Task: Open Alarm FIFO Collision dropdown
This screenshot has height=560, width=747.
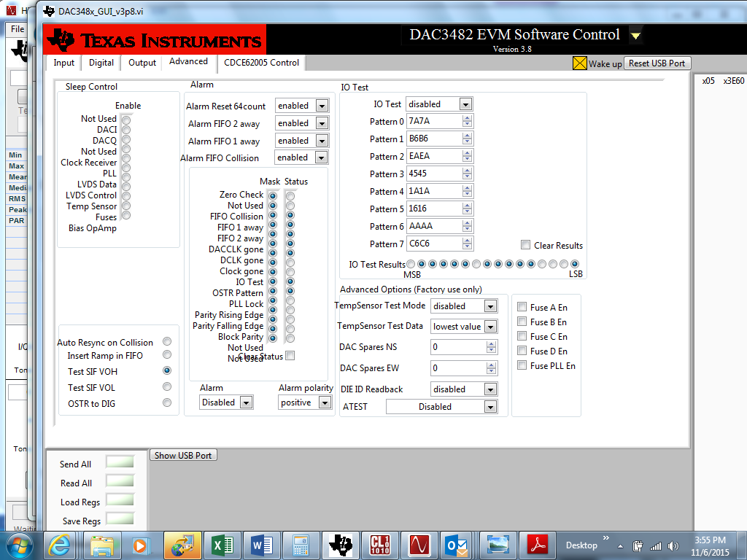Action: click(322, 157)
